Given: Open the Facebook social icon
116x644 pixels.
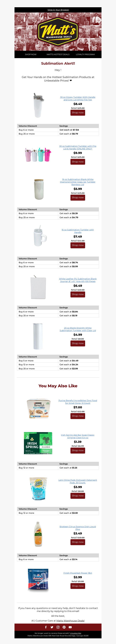Looking at the screenshot, I should pyautogui.click(x=46, y=627).
